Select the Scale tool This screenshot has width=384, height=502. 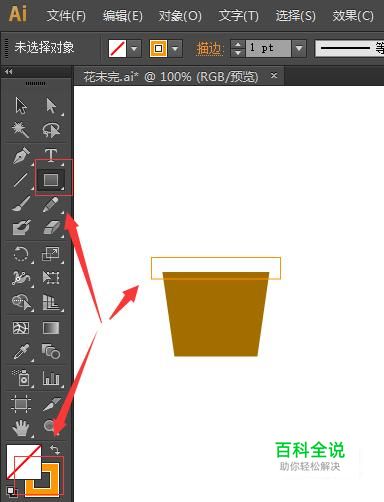click(x=51, y=254)
